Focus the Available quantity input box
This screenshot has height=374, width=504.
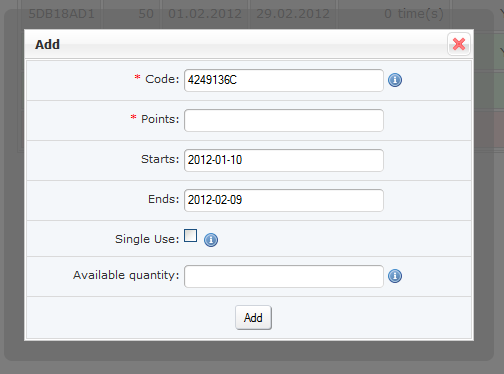pos(284,276)
